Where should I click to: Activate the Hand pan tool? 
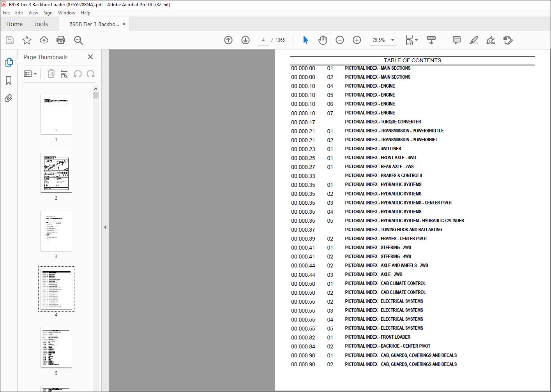pyautogui.click(x=323, y=40)
